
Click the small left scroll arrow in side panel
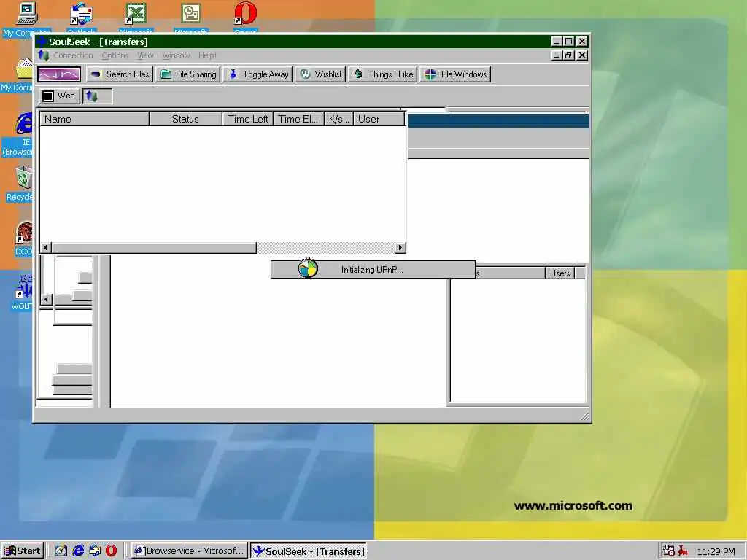click(x=46, y=299)
